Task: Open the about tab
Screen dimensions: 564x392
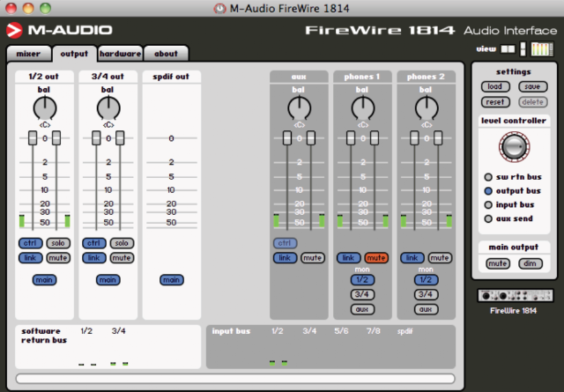Action: point(166,54)
